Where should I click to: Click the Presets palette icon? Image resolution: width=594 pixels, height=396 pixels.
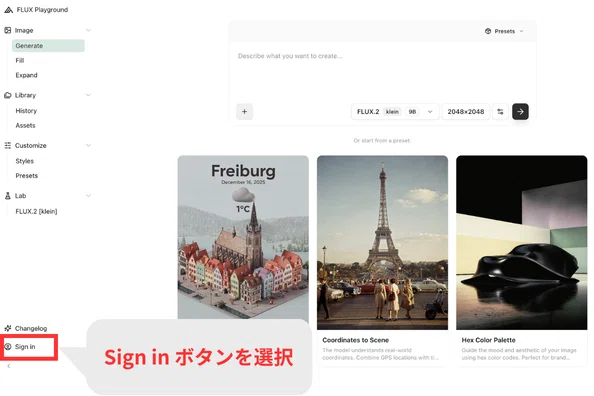pyautogui.click(x=488, y=31)
